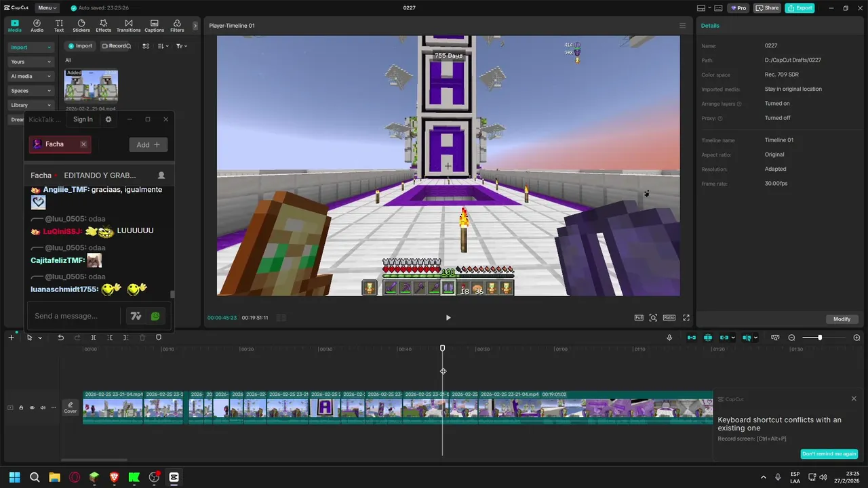Switch media grid view layout

pyautogui.click(x=145, y=46)
